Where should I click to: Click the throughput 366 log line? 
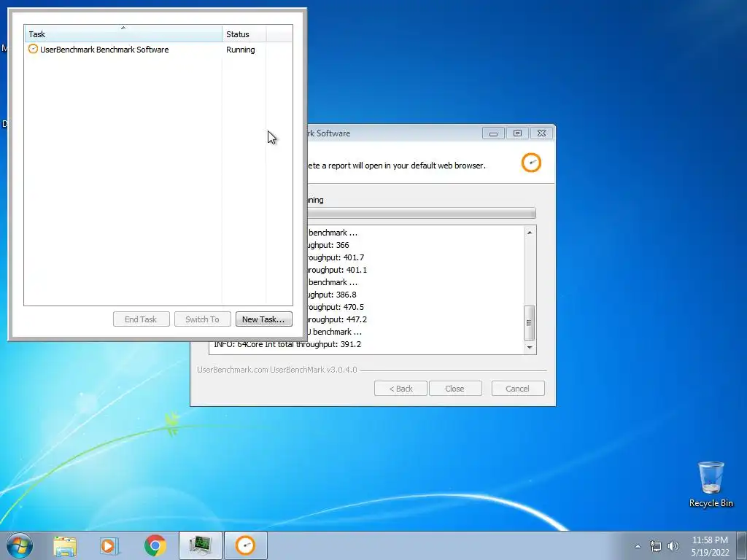coord(328,245)
